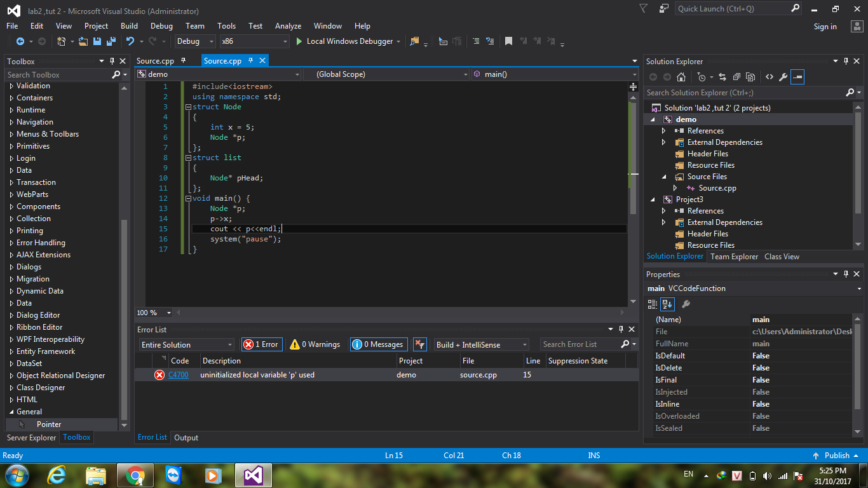Viewport: 868px width, 488px height.
Task: Click Collapse All in Solution Explorer
Action: coord(736,77)
